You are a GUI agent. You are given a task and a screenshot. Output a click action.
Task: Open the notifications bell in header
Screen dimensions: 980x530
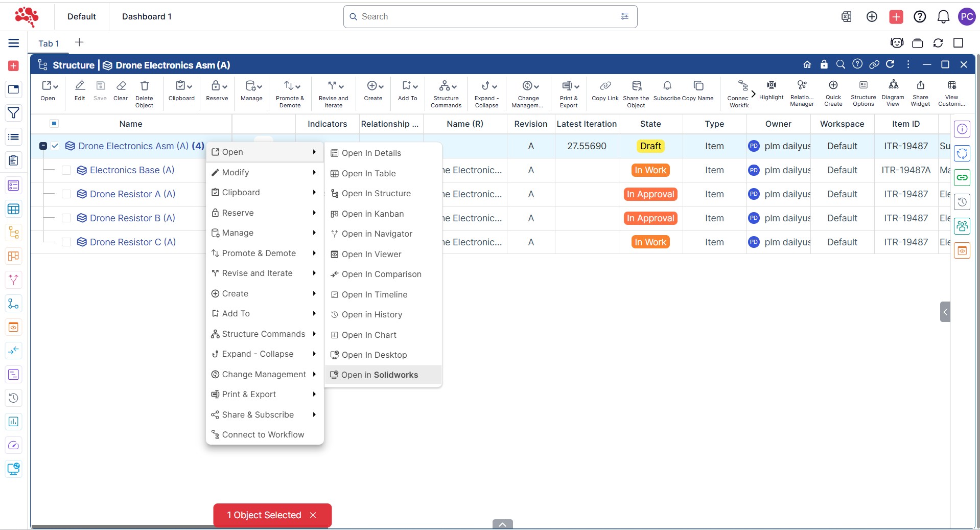[x=943, y=17]
